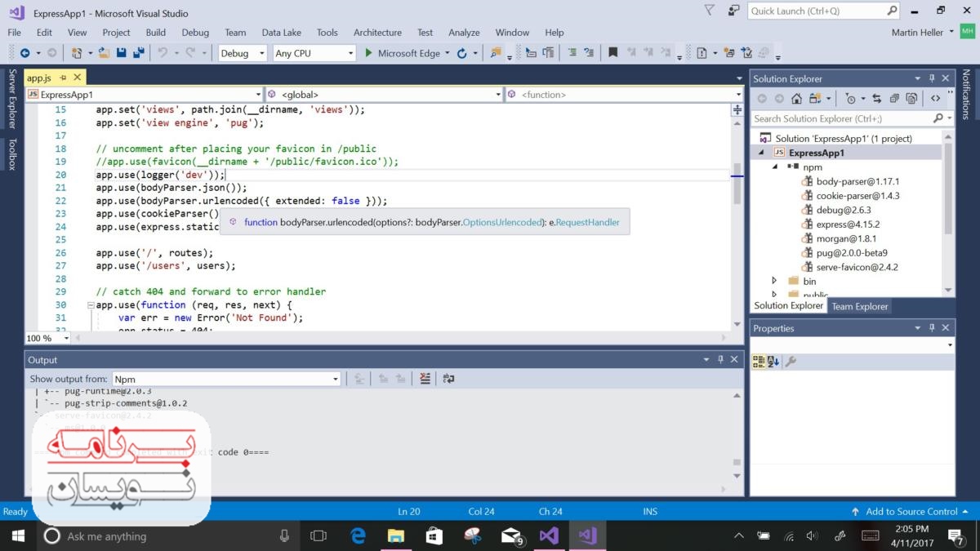Toggle Word Wrap icon in Output toolbar
This screenshot has height=551, width=980.
[448, 379]
